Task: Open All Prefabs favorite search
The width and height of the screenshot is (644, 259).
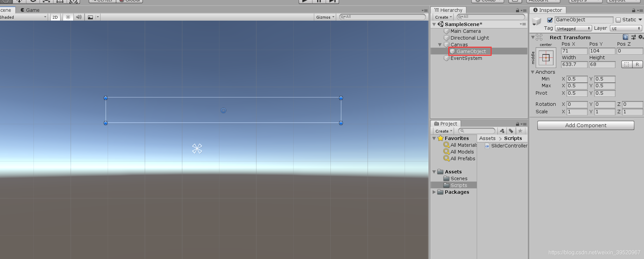Action: pyautogui.click(x=459, y=159)
